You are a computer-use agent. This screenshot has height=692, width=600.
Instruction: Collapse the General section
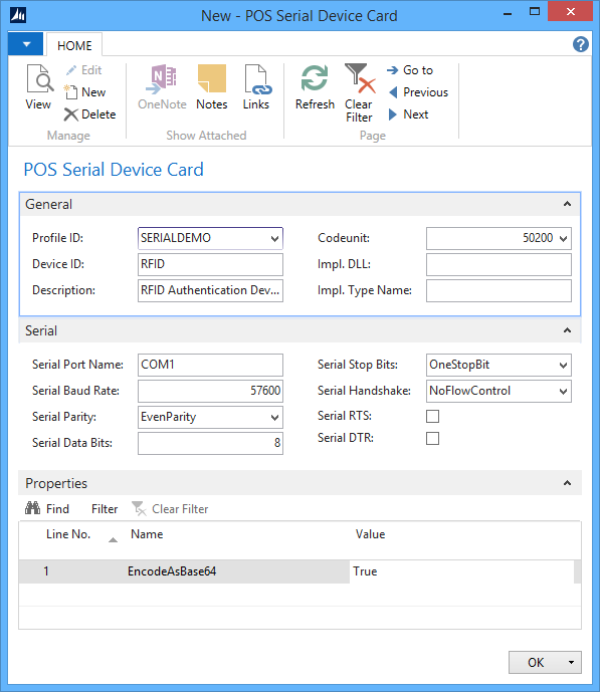tap(567, 204)
